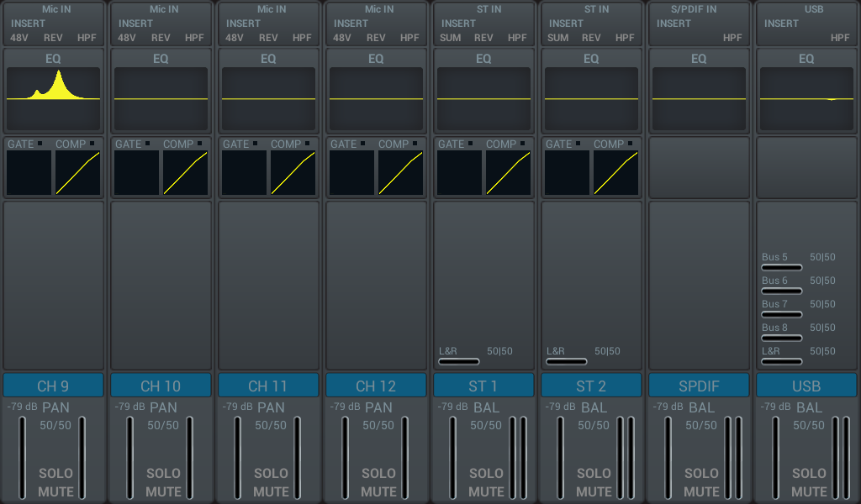Open the CH 11 EQ graph

[x=268, y=99]
